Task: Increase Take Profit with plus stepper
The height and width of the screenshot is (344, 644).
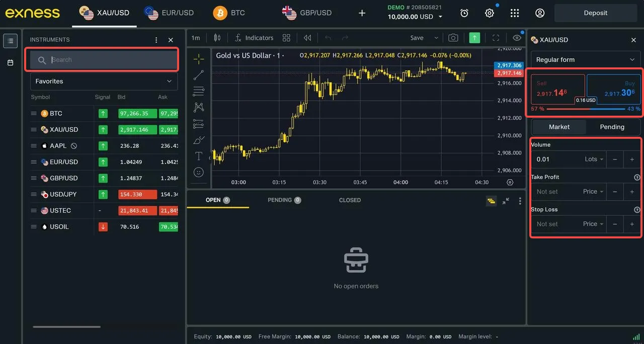Action: tap(632, 192)
